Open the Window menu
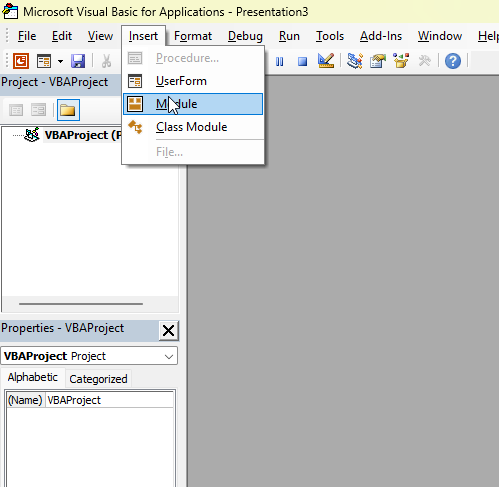This screenshot has height=487, width=499. pos(440,36)
